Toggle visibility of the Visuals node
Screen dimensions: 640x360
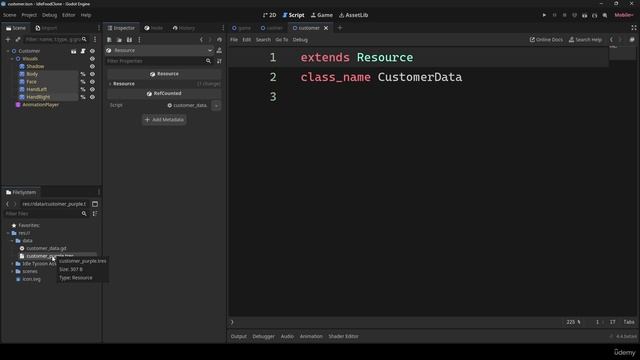click(92, 59)
